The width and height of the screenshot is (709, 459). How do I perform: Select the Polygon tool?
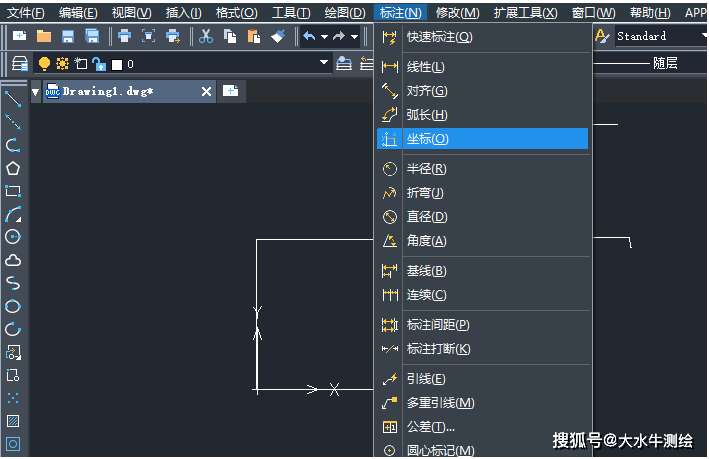click(13, 168)
